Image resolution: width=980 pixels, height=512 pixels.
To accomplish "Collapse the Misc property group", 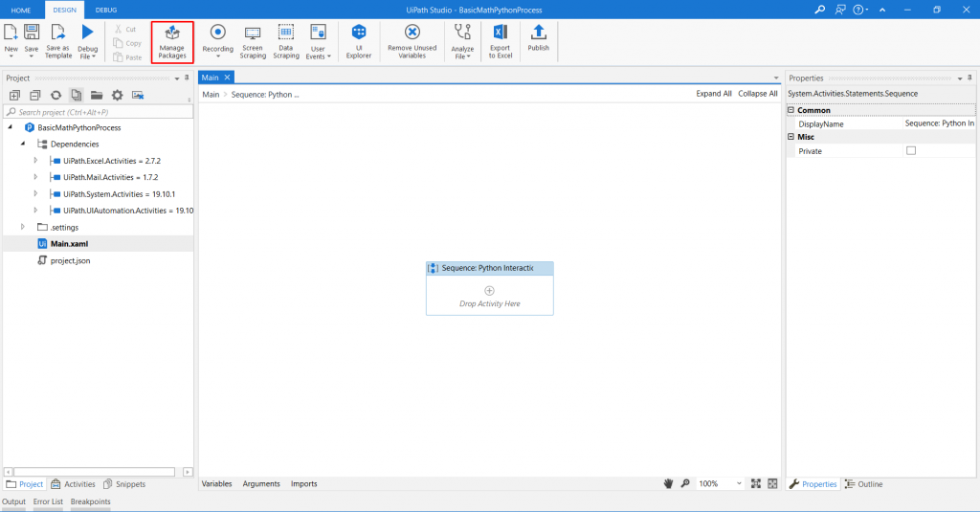I will coord(791,136).
